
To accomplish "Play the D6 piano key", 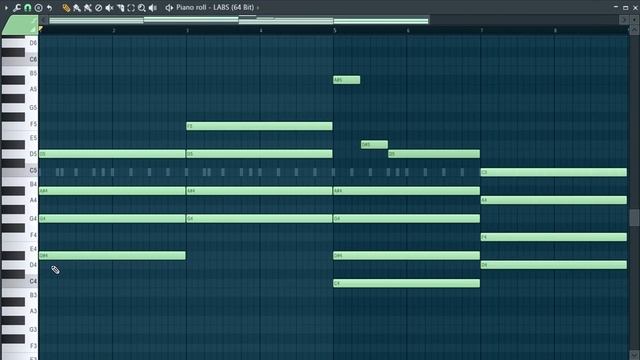I will 20,42.
